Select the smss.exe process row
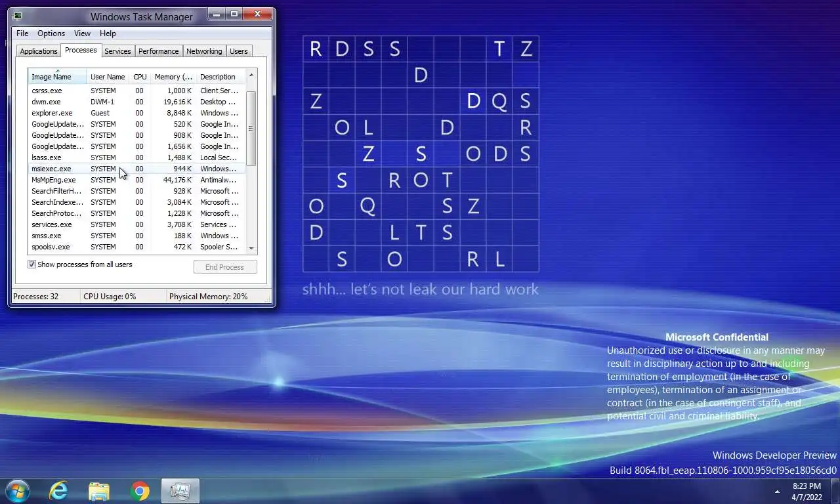The image size is (840, 504). click(136, 236)
